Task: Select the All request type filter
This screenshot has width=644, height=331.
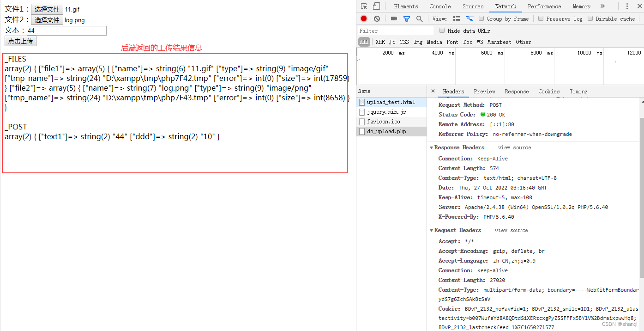Action: (364, 42)
